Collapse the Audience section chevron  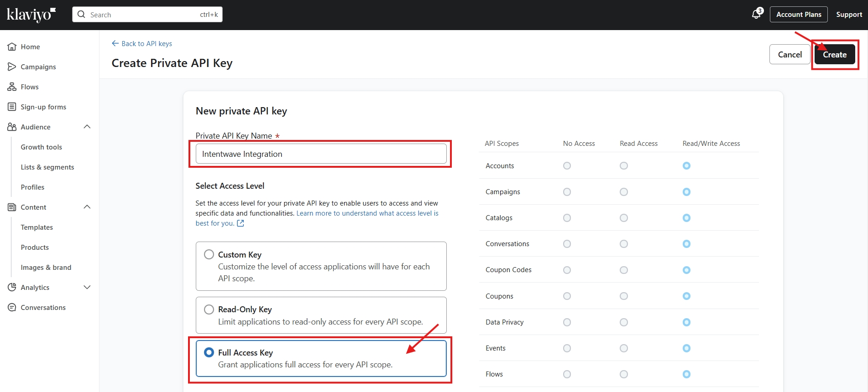(x=87, y=127)
